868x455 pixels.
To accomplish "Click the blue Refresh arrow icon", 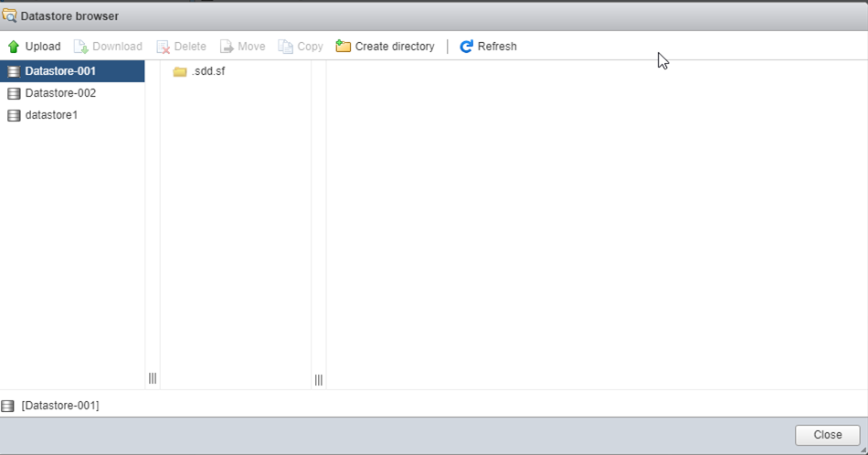I will tap(466, 47).
